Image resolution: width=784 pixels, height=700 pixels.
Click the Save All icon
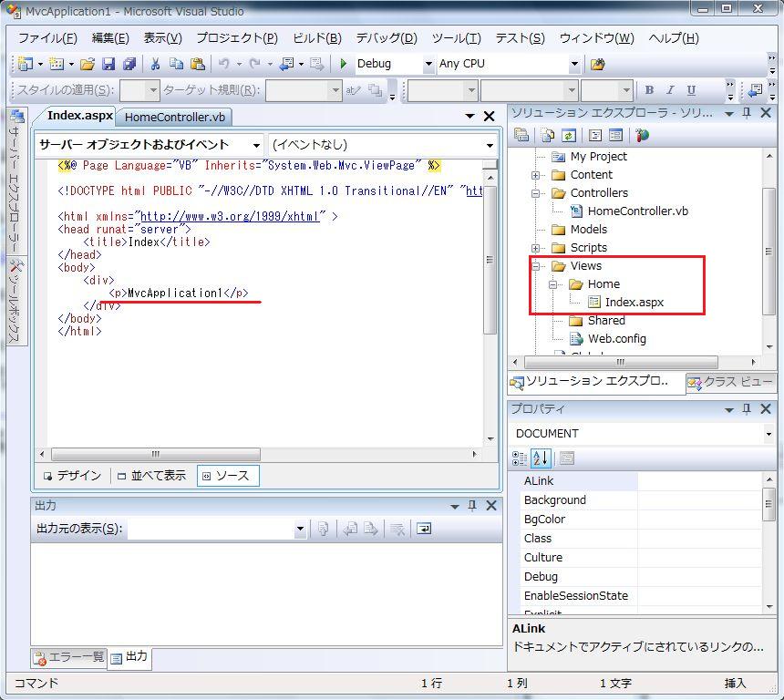129,64
